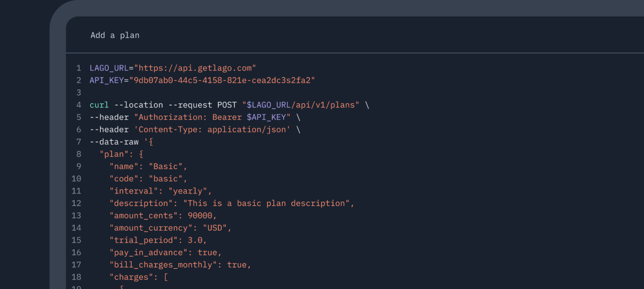Viewport: 644px width, 289px height.
Task: Click the "https://api.getlago.com" URL string
Action: point(195,68)
